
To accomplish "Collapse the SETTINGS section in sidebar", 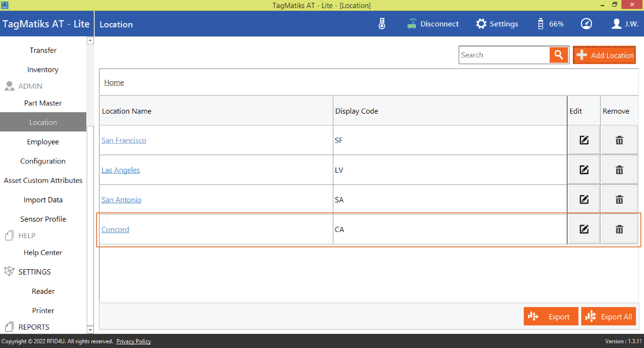I will pyautogui.click(x=34, y=272).
